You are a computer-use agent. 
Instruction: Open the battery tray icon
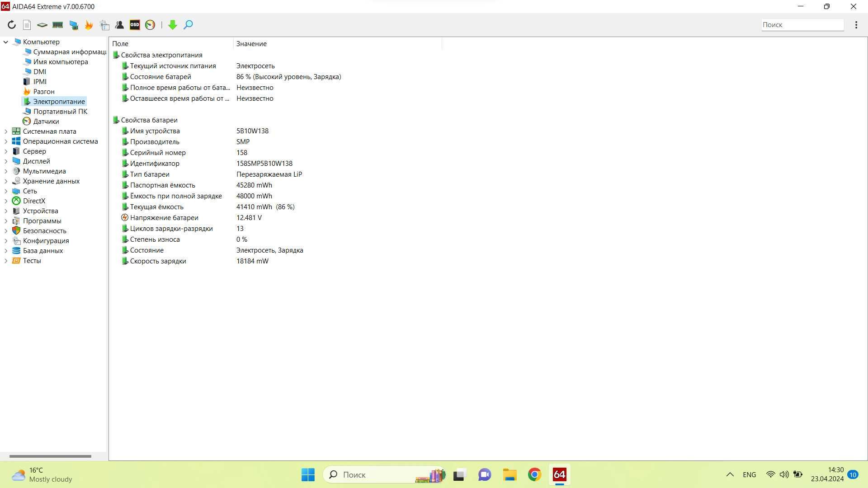(798, 475)
